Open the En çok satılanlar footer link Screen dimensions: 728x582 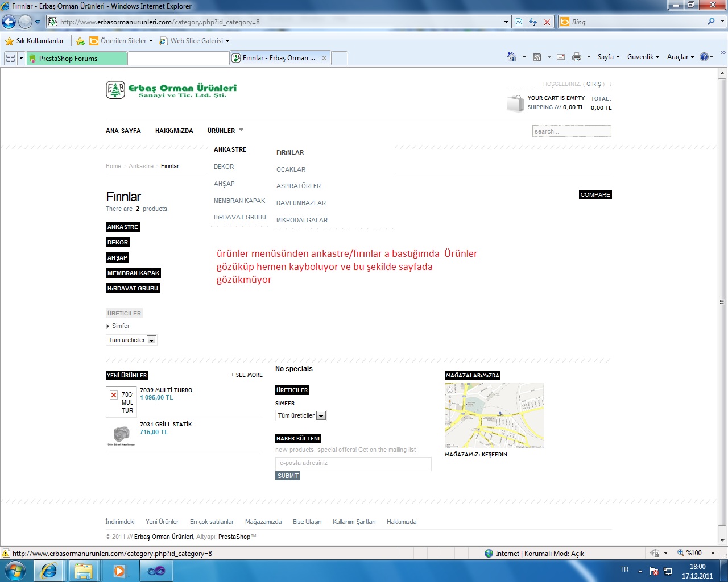212,522
